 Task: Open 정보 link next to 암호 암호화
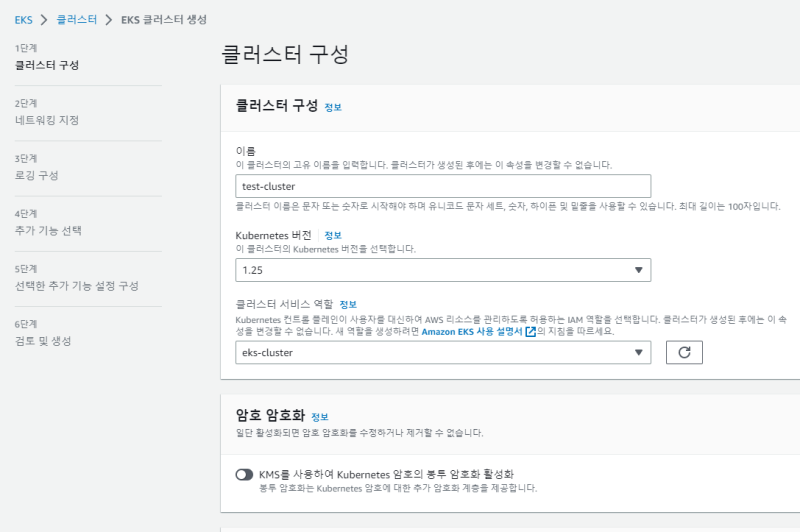[x=319, y=416]
